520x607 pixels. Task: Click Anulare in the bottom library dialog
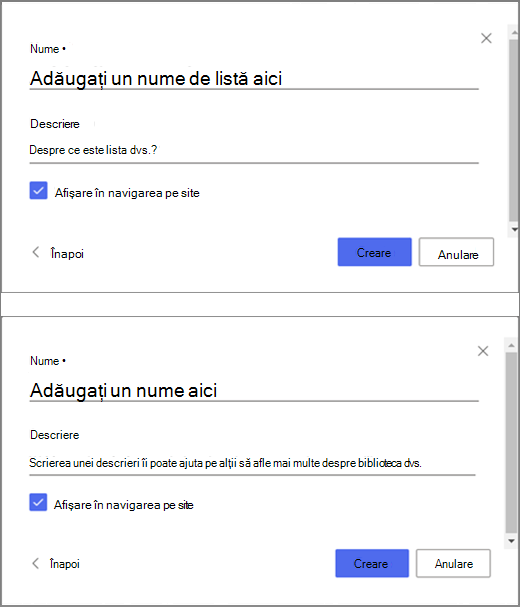pos(453,563)
